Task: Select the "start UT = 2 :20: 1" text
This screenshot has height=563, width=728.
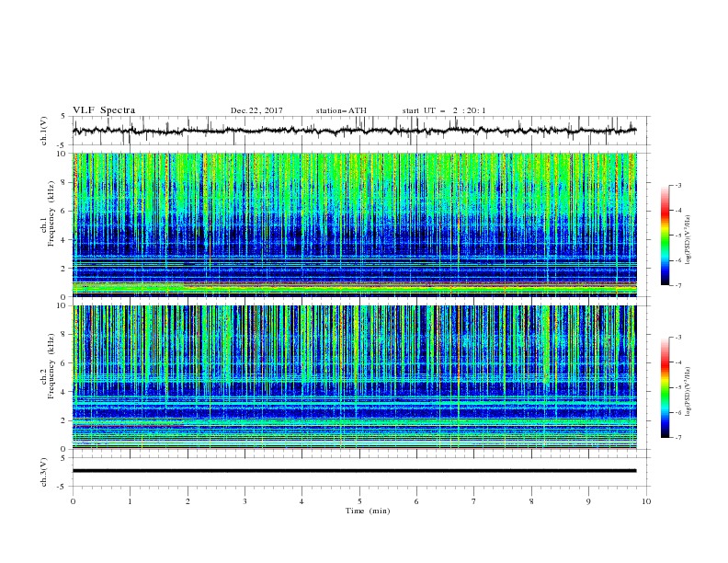Action: click(444, 110)
